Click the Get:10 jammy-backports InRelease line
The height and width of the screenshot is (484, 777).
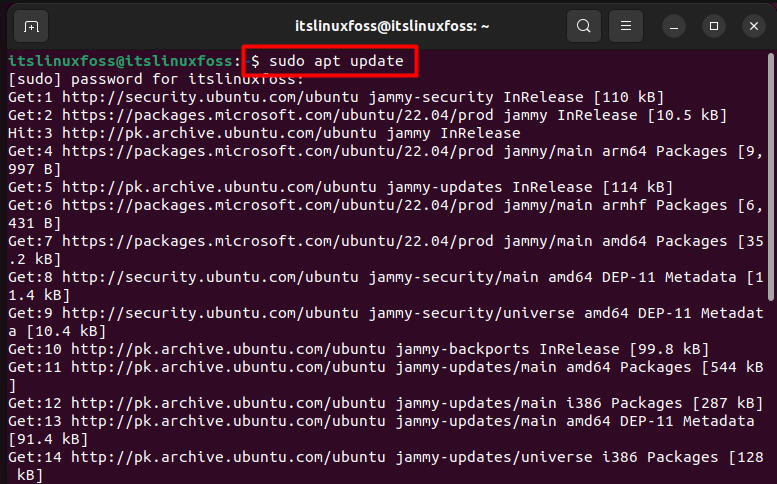pyautogui.click(x=358, y=349)
